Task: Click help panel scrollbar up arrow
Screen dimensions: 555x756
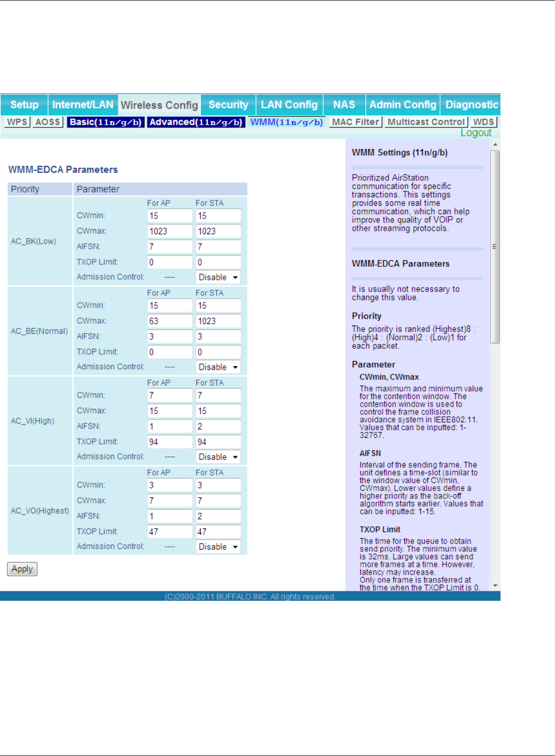Action: (495, 145)
